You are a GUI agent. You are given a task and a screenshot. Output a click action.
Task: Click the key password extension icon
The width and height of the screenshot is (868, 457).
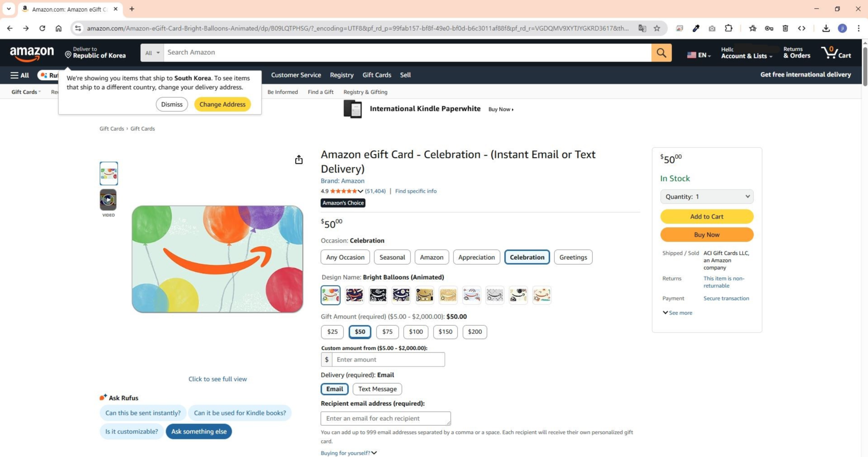(769, 28)
